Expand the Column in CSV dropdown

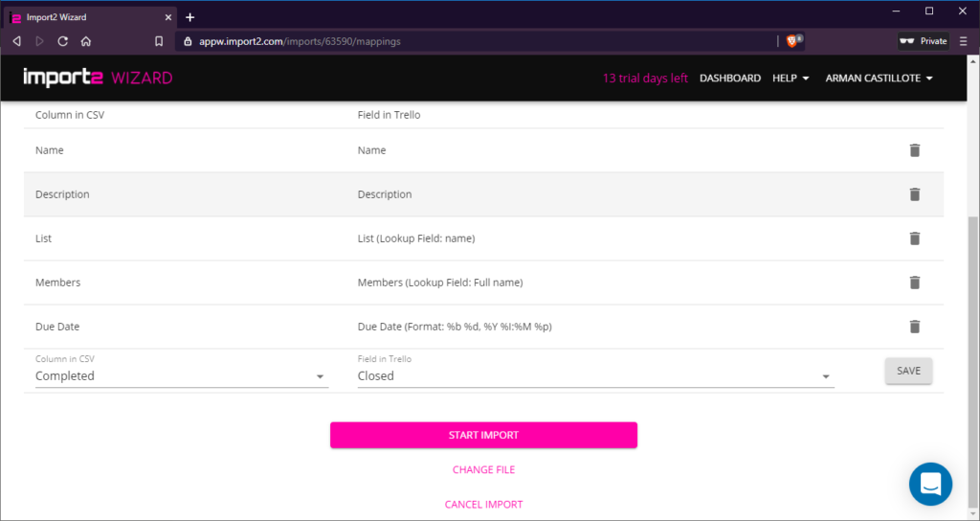tap(182, 376)
